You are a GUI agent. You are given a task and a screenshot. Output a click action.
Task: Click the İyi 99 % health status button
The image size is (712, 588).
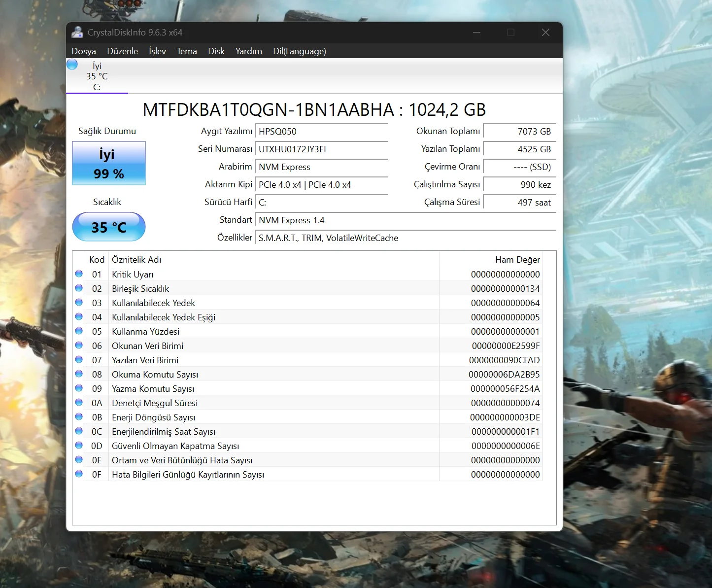pos(109,164)
